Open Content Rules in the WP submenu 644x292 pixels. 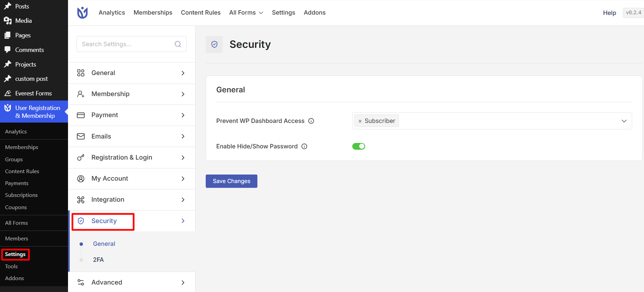[22, 171]
